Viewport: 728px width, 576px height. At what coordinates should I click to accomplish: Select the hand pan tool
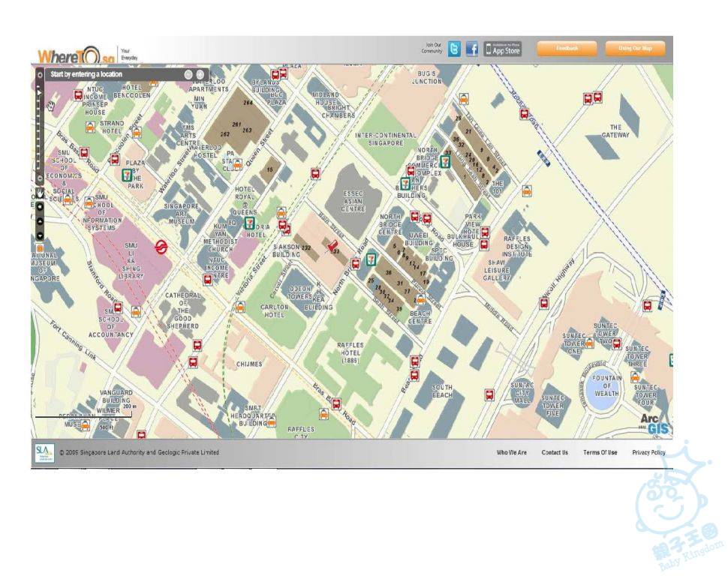[40, 193]
